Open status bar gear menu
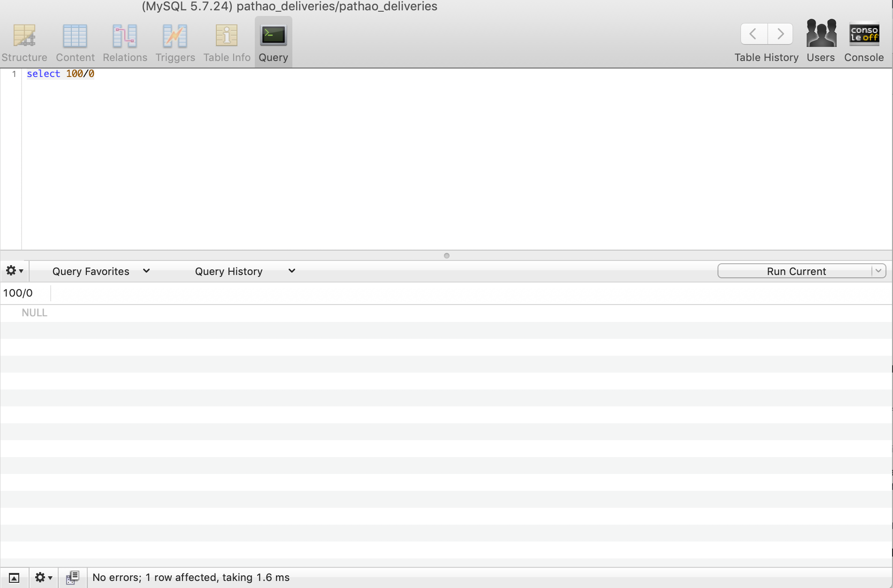This screenshot has height=588, width=893. [x=43, y=578]
